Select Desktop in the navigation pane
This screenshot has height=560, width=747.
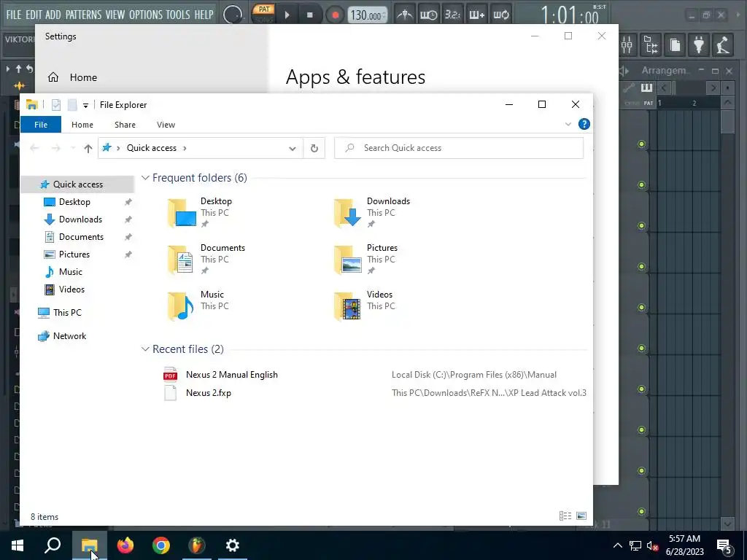point(74,202)
